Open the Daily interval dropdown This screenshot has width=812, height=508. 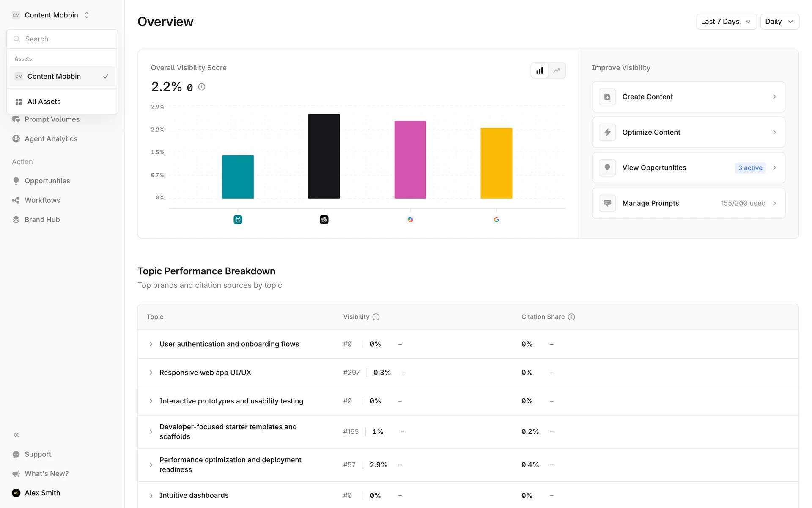779,22
